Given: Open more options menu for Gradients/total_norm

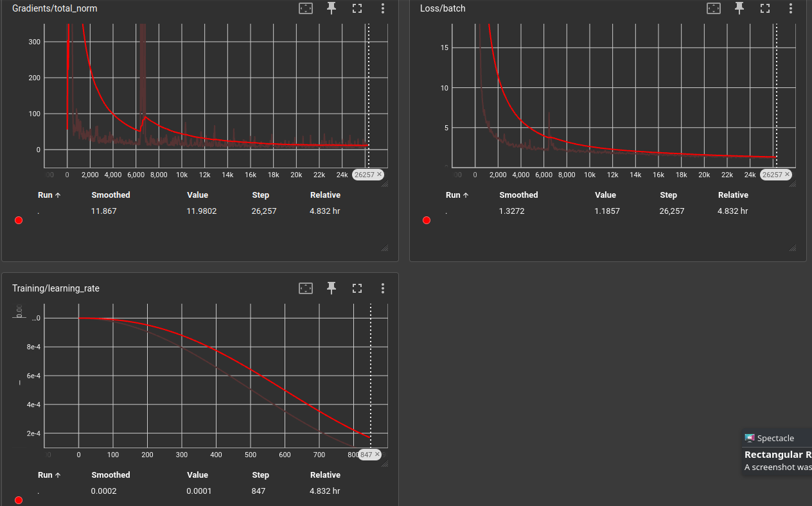Looking at the screenshot, I should (383, 8).
